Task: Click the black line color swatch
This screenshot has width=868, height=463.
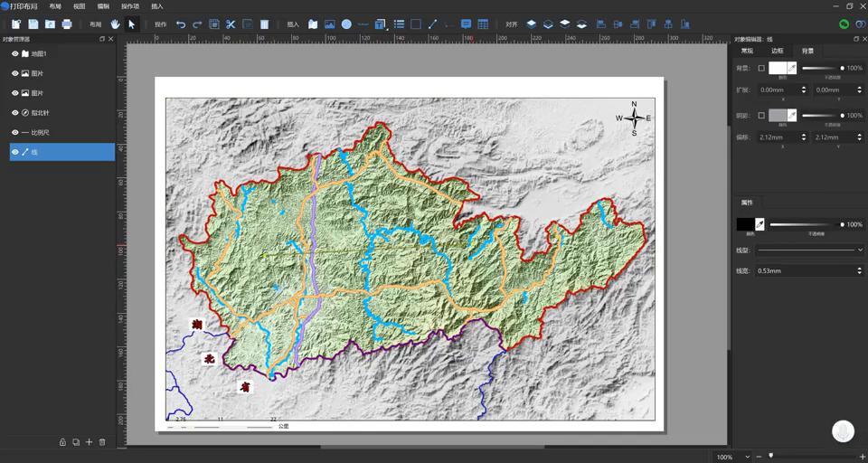Action: tap(745, 224)
